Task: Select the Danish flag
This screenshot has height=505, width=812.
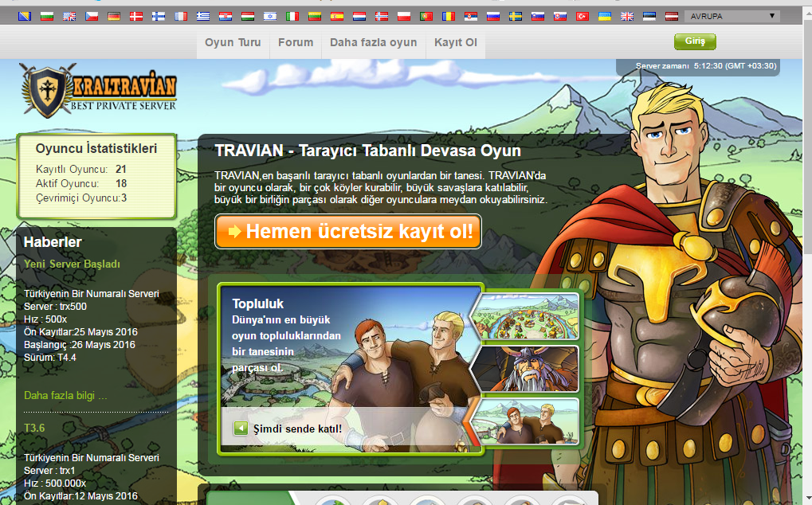Action: (x=136, y=17)
